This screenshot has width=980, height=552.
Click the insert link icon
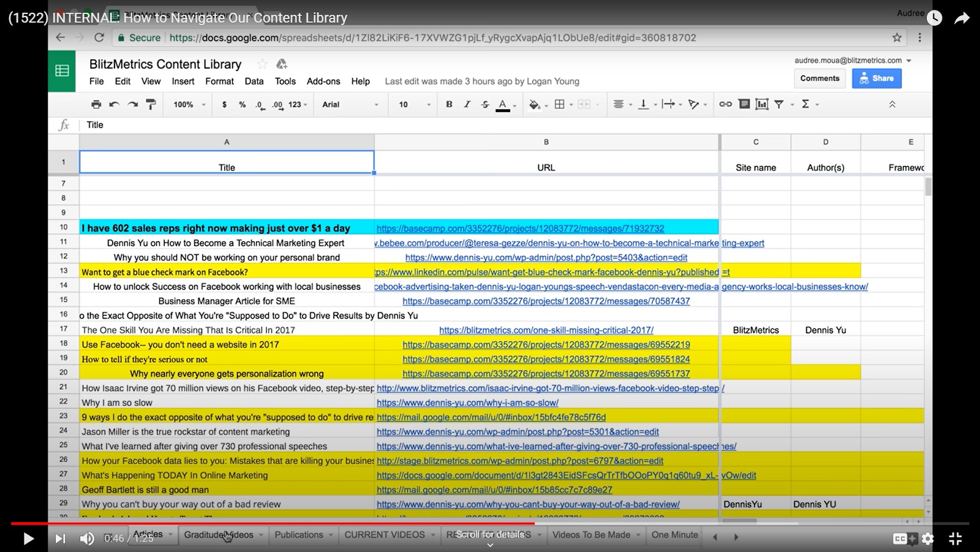point(725,105)
